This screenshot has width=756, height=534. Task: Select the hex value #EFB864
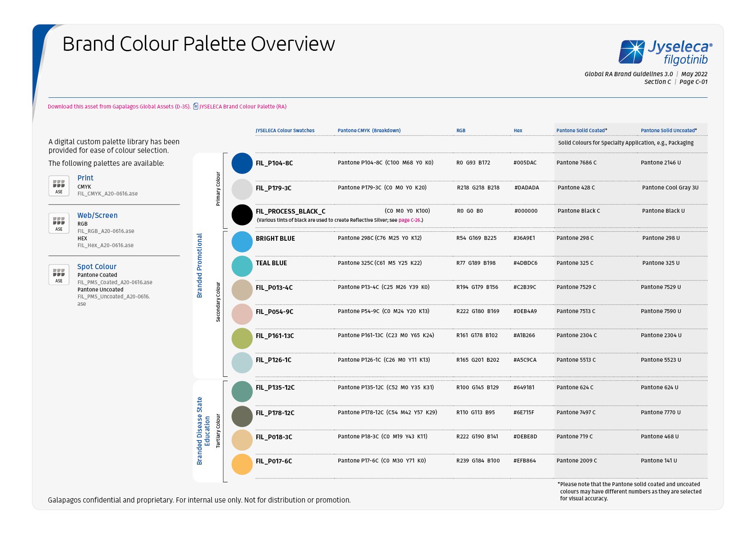[x=525, y=461]
